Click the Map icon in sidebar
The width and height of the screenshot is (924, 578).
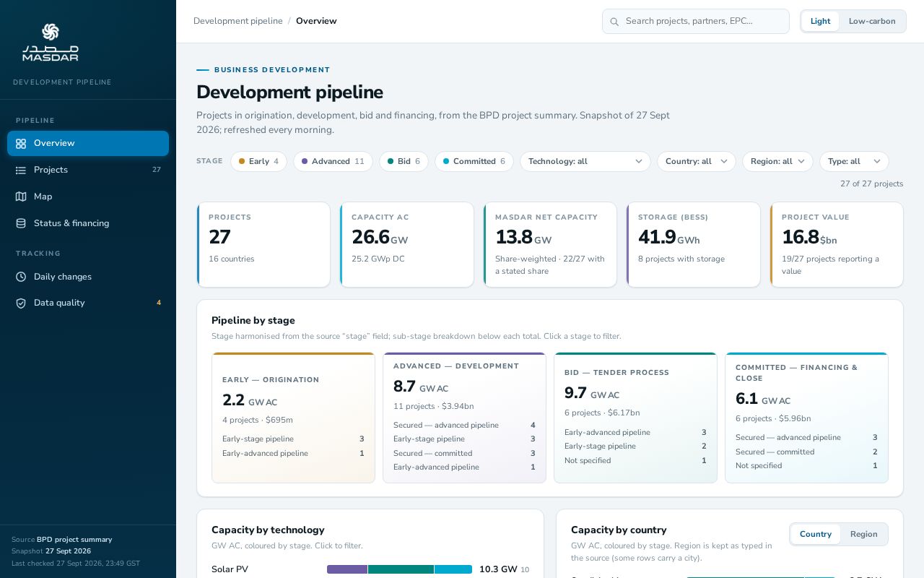pyautogui.click(x=21, y=197)
